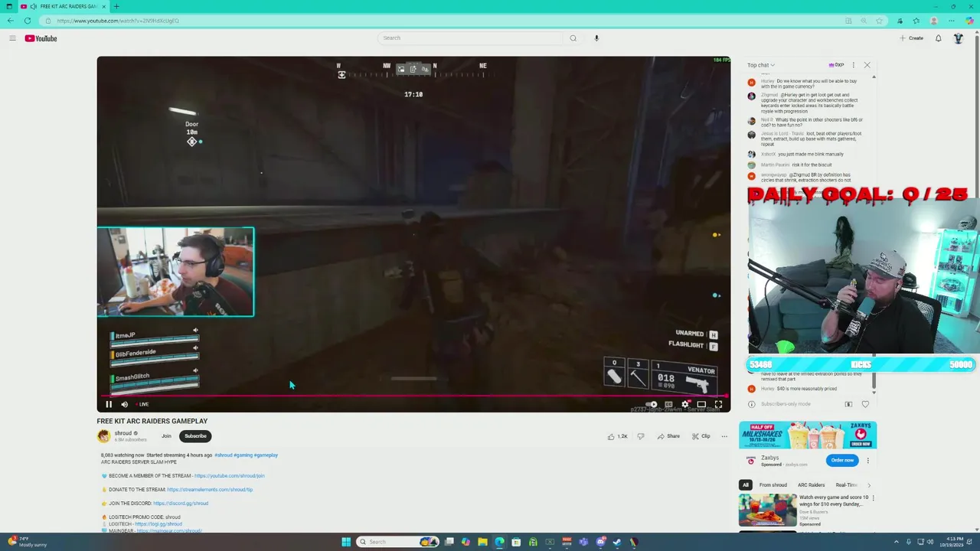Open the Zaxbys ad options menu
The image size is (980, 551).
868,461
